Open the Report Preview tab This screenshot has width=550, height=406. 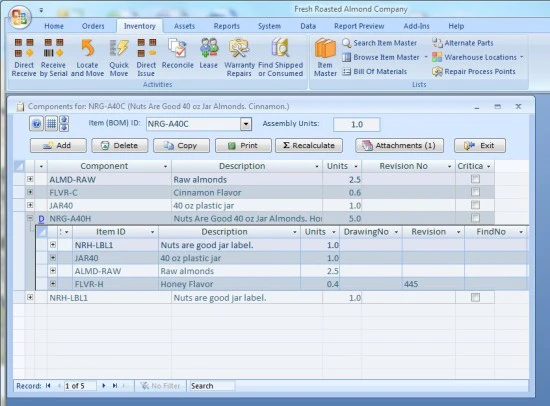point(359,26)
